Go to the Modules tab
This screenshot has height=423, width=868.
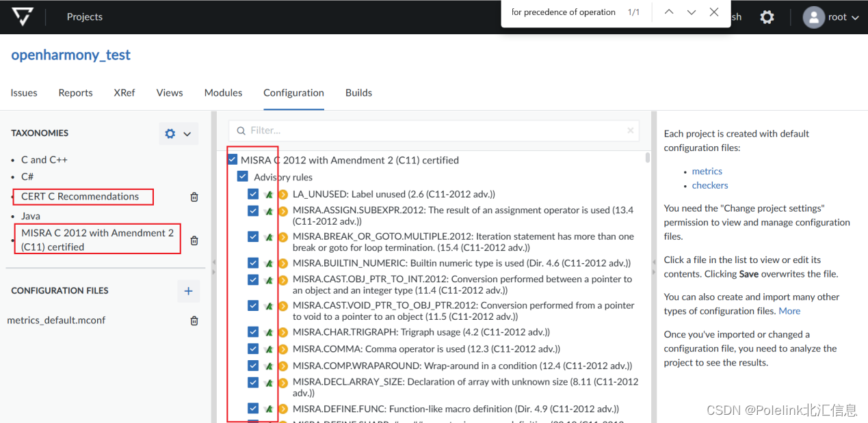coord(224,93)
